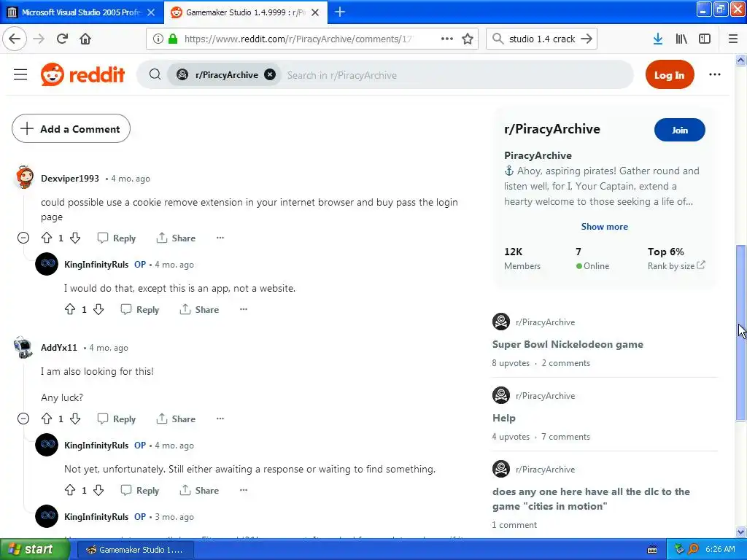The height and width of the screenshot is (560, 747).
Task: Open more options on 'not a website' reply
Action: (244, 309)
